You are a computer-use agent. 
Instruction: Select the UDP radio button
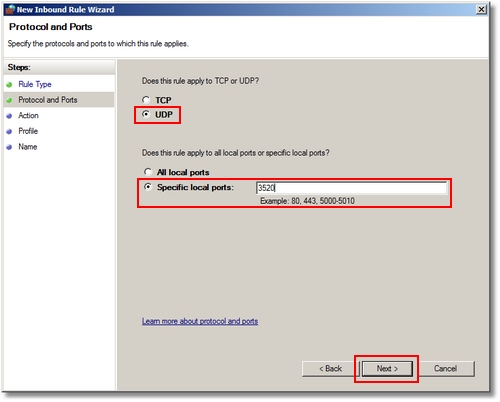[x=146, y=114]
